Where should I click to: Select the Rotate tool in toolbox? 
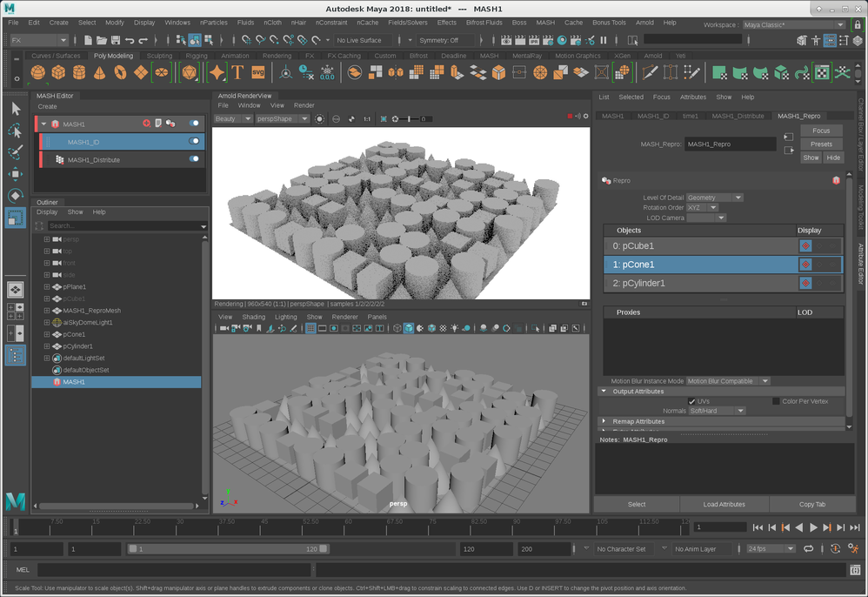coord(16,196)
